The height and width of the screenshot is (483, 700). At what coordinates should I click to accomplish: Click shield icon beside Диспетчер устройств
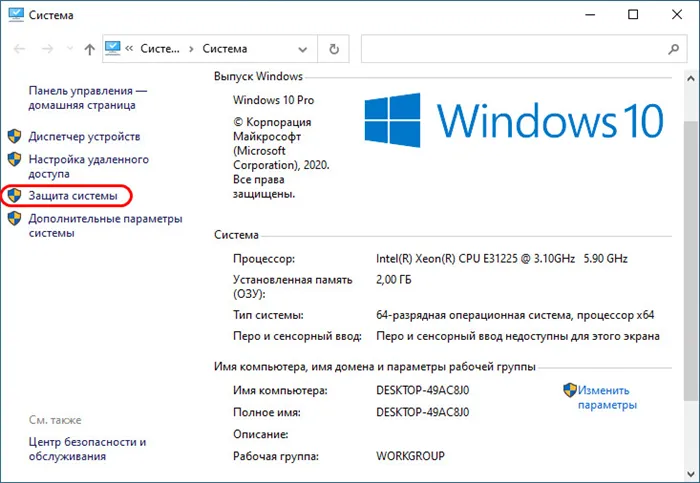(14, 136)
